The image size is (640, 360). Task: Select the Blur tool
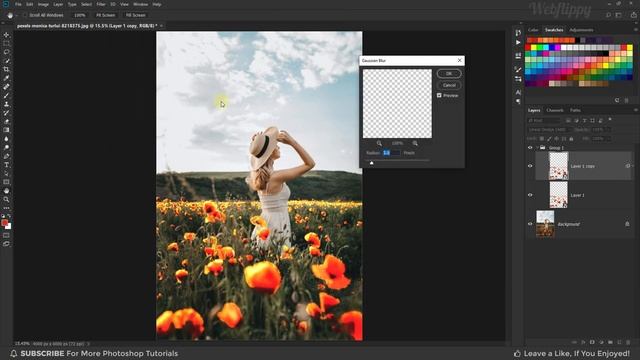pyautogui.click(x=7, y=139)
